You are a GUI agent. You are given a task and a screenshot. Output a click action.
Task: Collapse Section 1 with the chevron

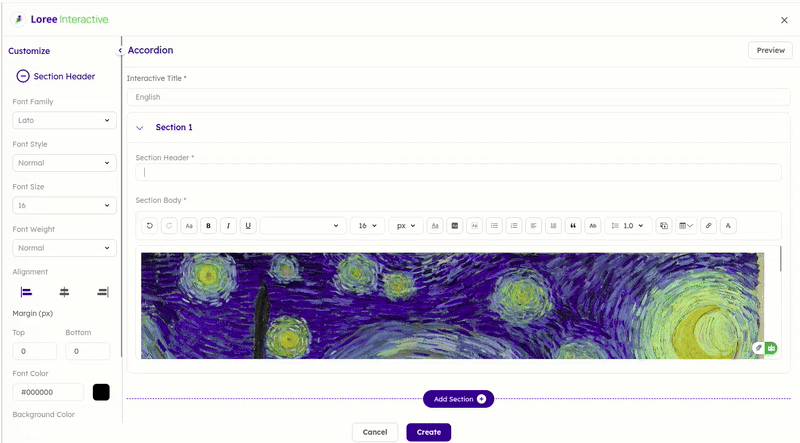pyautogui.click(x=140, y=128)
